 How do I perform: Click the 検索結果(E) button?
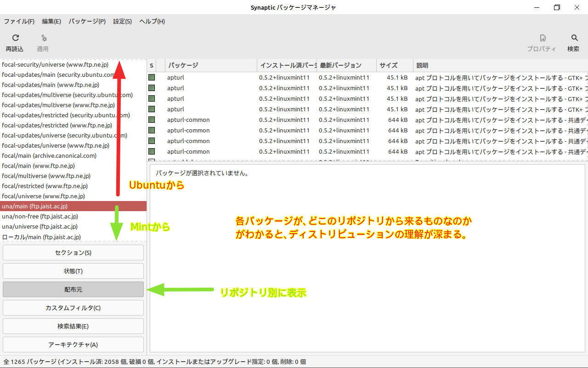(x=73, y=326)
